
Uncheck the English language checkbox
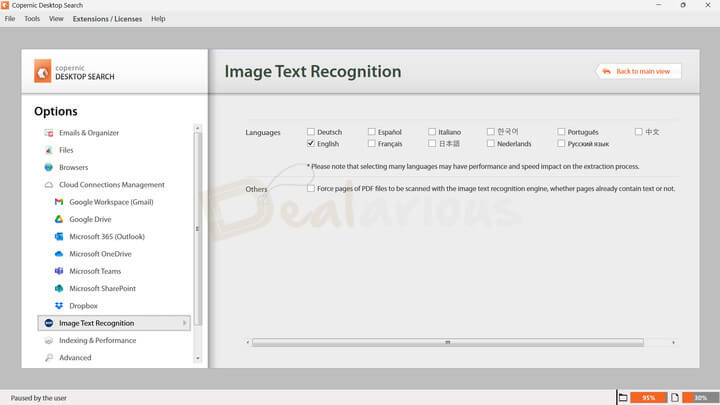311,144
